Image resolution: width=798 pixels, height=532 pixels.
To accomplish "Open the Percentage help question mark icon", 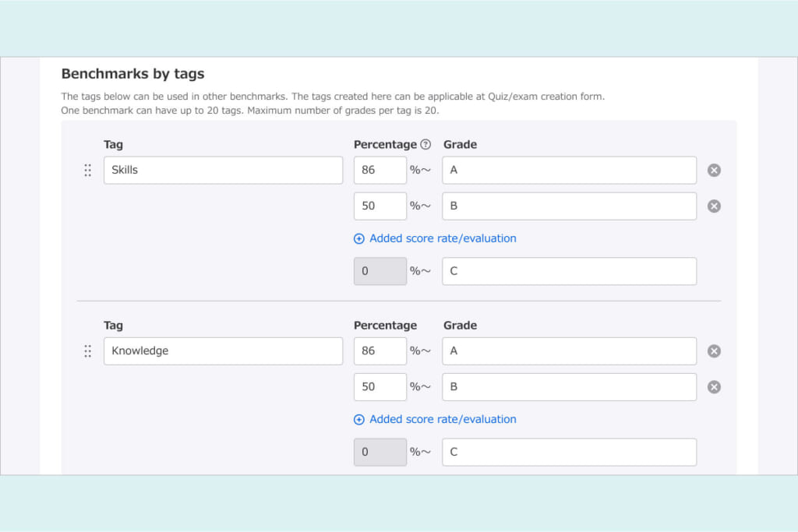I will coord(425,144).
